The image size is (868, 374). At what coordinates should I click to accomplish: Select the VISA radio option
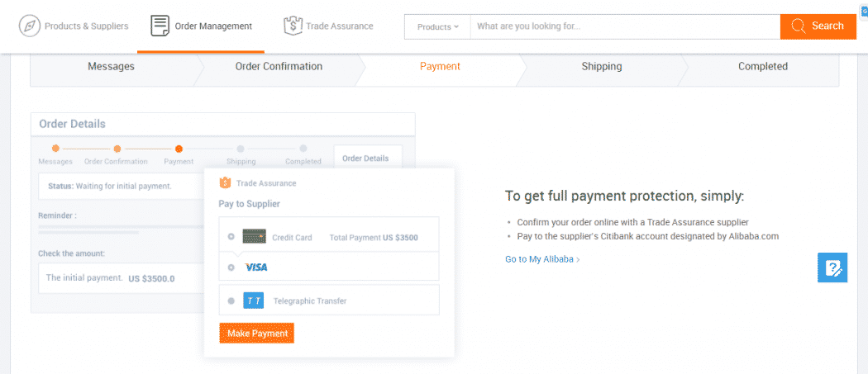pos(231,267)
